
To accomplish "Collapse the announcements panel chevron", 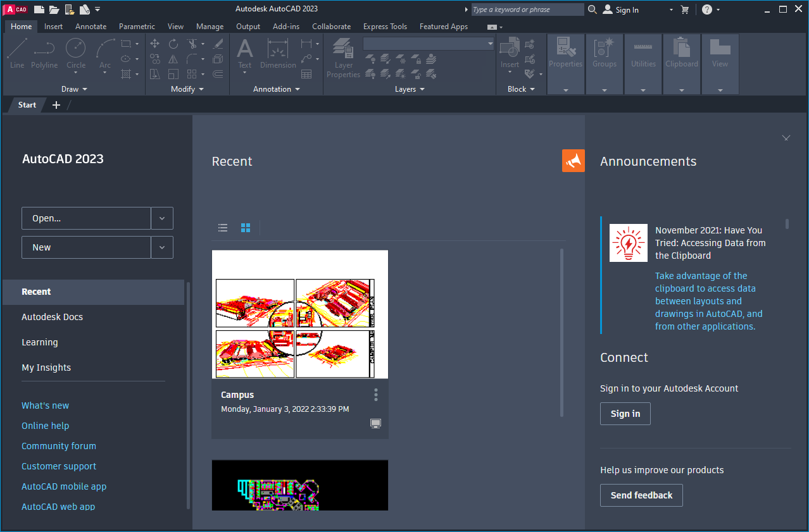I will pyautogui.click(x=786, y=137).
